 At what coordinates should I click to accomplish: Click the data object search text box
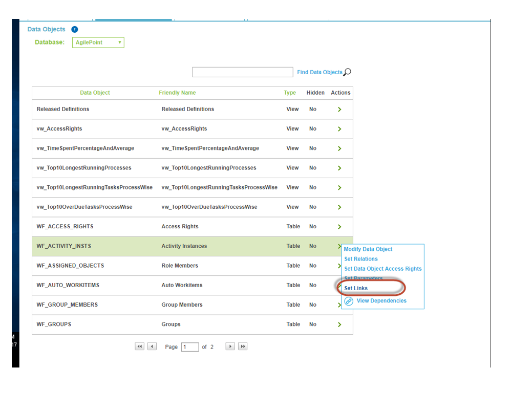pos(242,72)
